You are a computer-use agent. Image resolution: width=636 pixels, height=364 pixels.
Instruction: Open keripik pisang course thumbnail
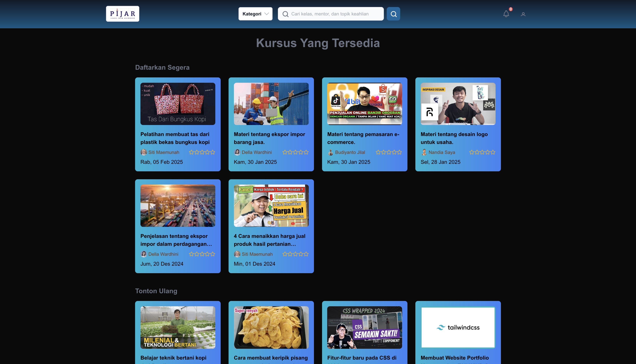271,327
